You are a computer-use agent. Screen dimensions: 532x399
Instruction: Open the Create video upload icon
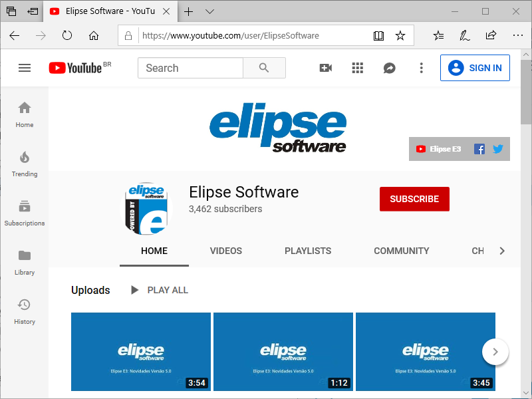tap(325, 67)
